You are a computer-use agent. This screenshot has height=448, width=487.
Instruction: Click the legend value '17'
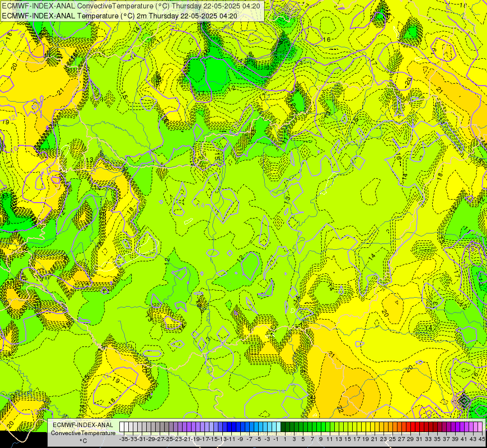357,440
